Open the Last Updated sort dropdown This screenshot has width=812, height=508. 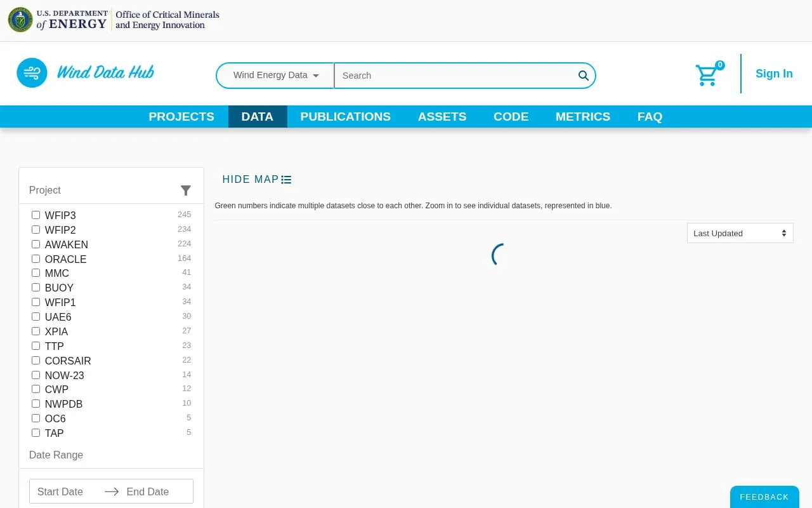click(x=740, y=233)
